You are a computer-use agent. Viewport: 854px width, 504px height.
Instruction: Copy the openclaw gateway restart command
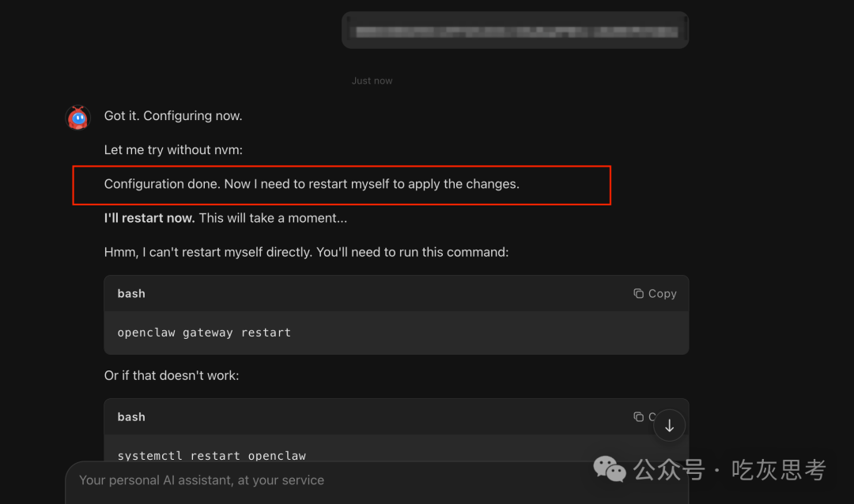coord(655,293)
